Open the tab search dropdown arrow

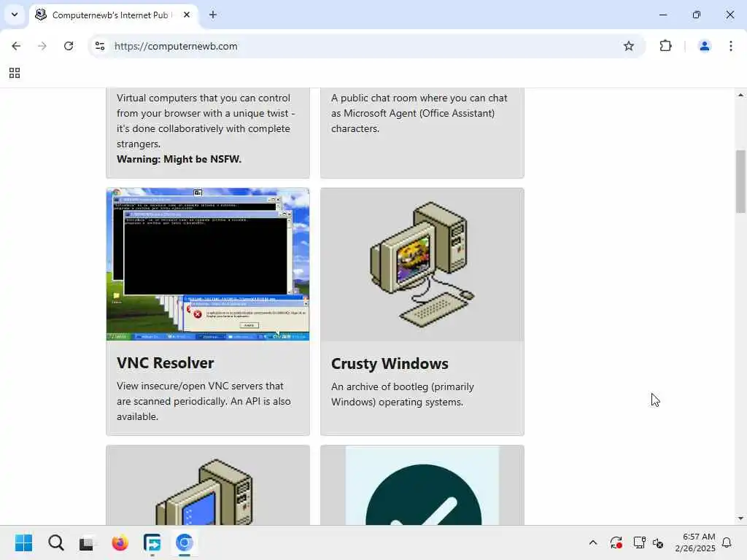(15, 15)
